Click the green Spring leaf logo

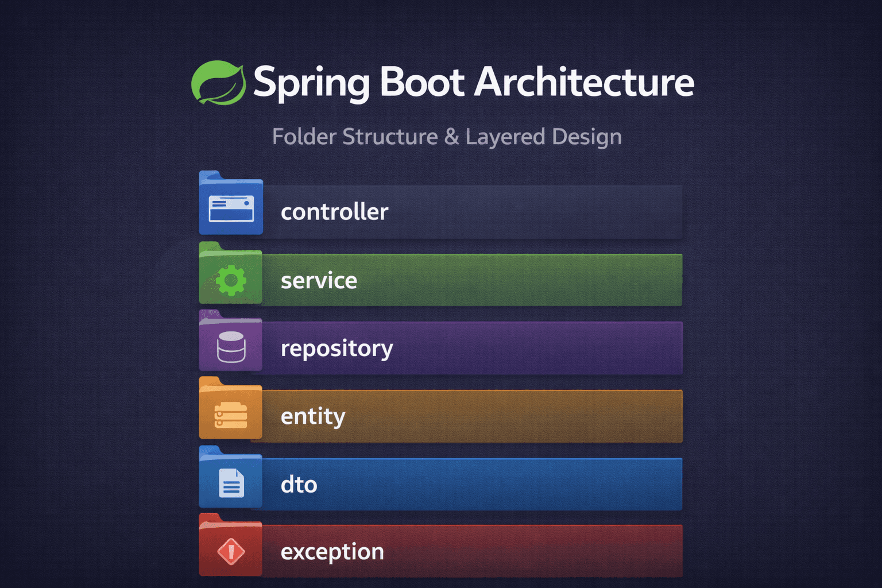click(x=218, y=83)
